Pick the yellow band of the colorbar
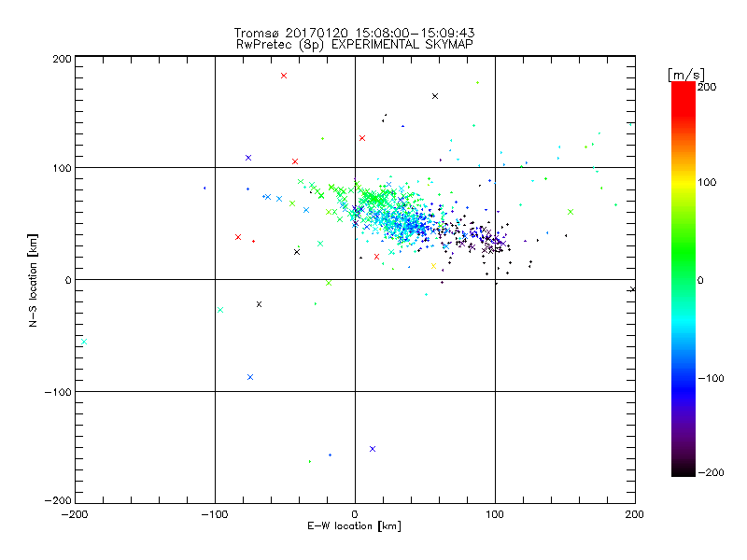The width and height of the screenshot is (747, 560). coord(684,182)
